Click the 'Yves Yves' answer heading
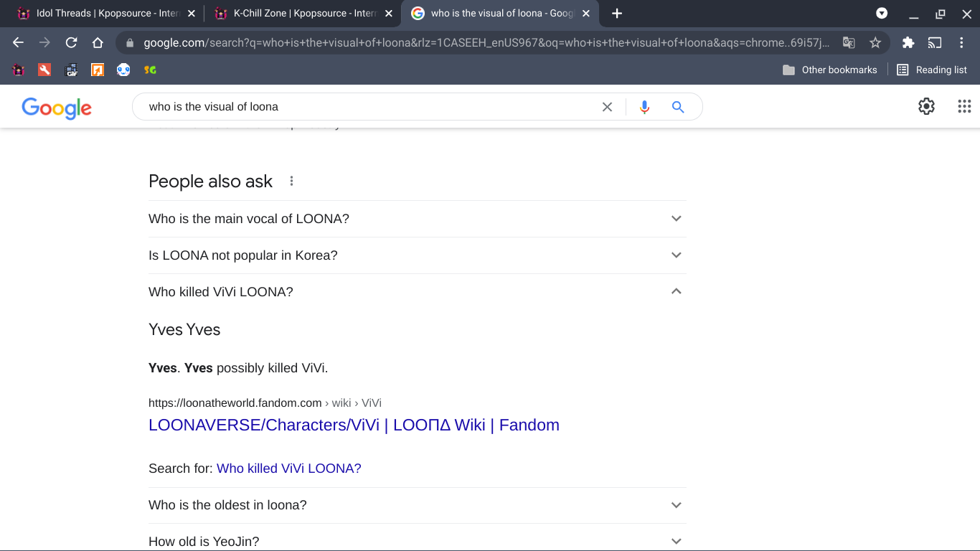The image size is (980, 551). coord(184,330)
